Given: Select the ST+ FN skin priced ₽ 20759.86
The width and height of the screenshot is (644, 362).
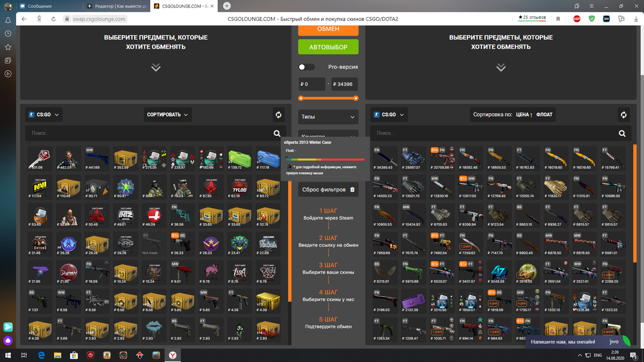Looking at the screenshot, I should click(x=442, y=159).
